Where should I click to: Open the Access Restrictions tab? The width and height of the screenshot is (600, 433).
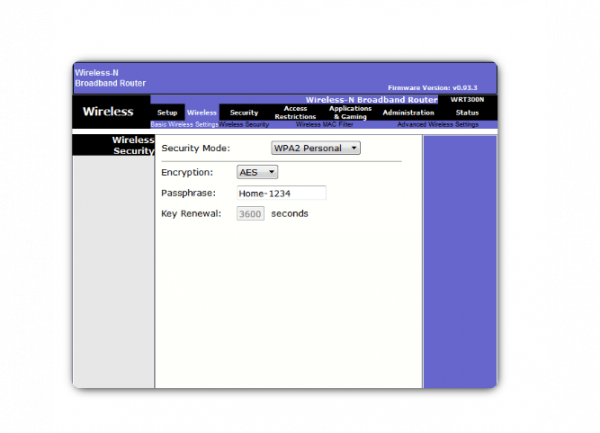click(x=295, y=112)
